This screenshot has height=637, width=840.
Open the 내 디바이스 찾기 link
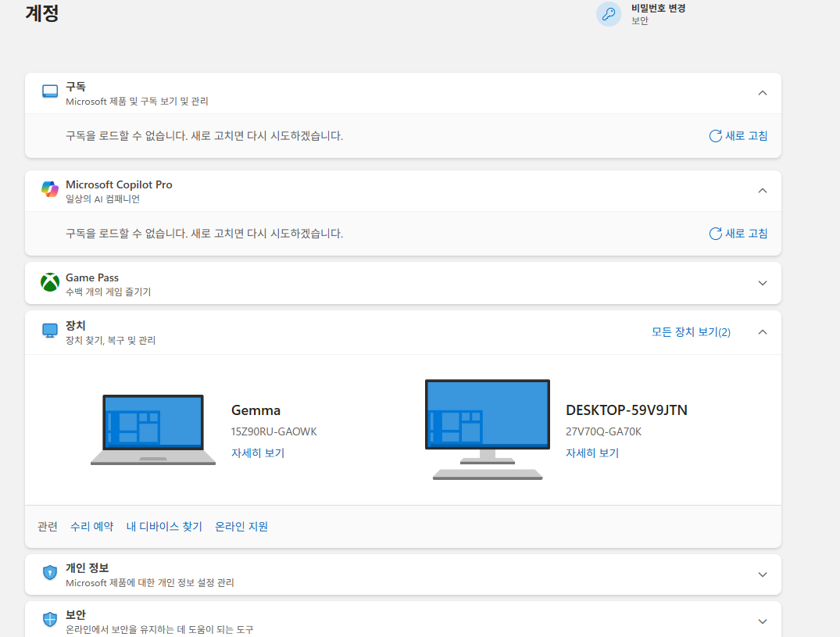pyautogui.click(x=164, y=527)
